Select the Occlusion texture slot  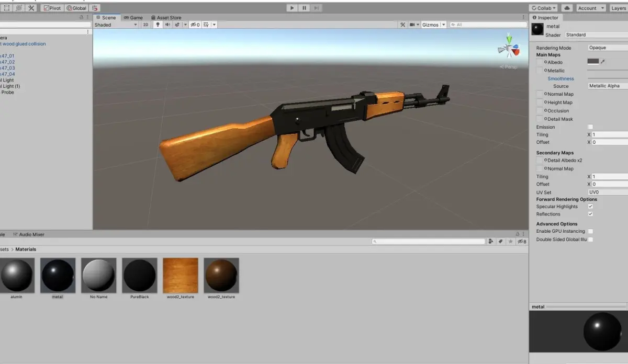pyautogui.click(x=540, y=111)
